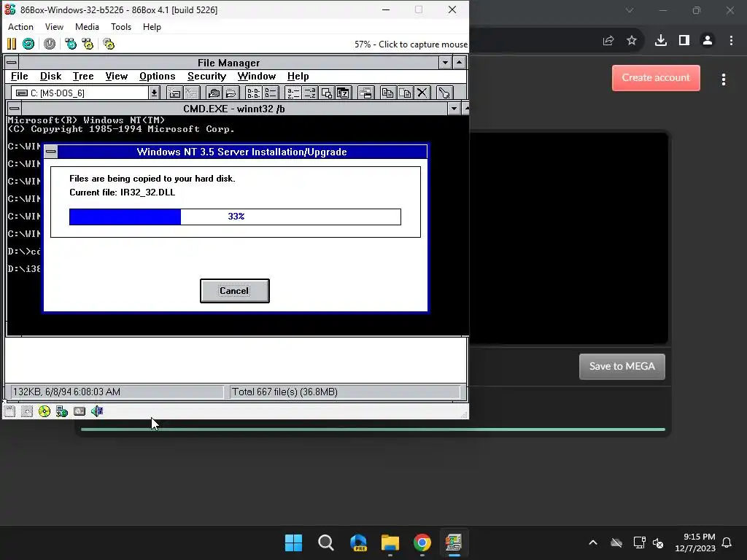
Task: Send Ctrl+Alt+Esc via toolbar icon
Action: 88,44
